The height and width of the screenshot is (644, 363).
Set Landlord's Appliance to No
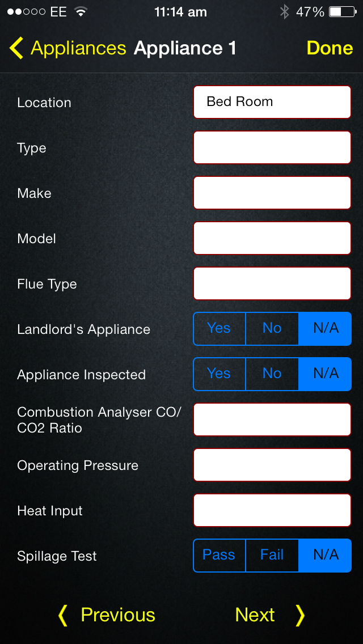click(x=272, y=329)
